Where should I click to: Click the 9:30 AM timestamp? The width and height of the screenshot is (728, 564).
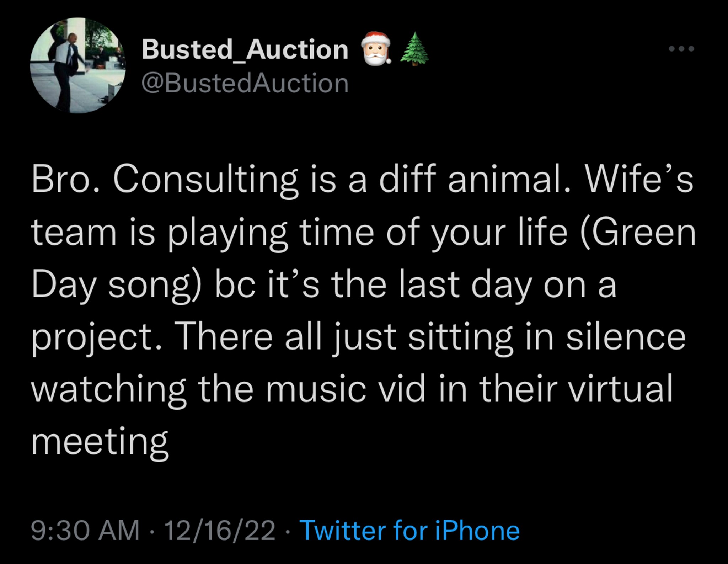tap(85, 531)
